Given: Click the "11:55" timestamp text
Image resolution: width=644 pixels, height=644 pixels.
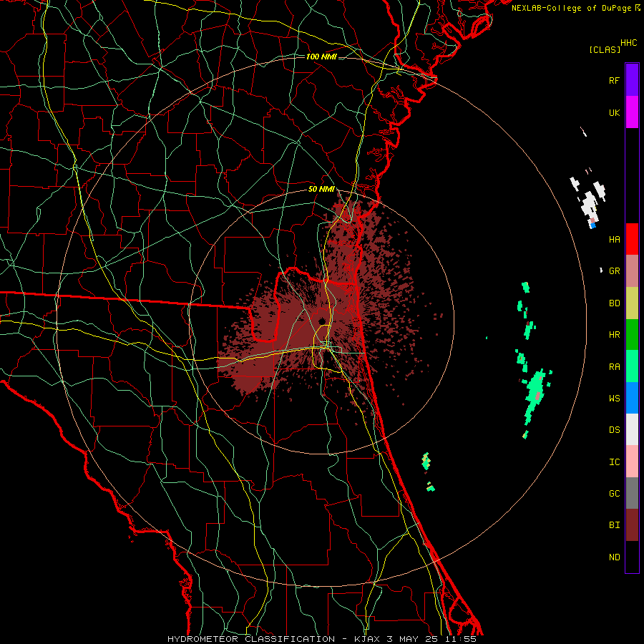Looking at the screenshot, I should [461, 639].
